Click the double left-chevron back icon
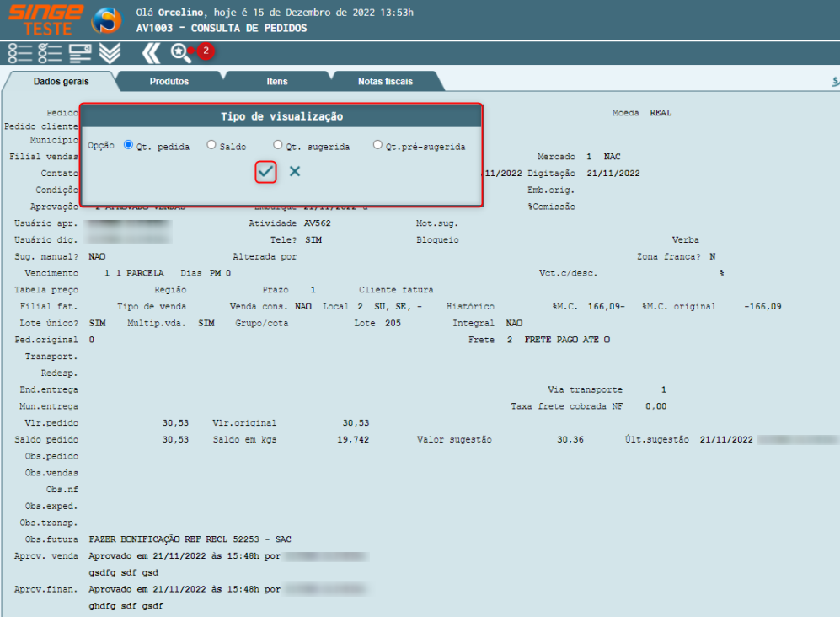The image size is (840, 617). [151, 53]
